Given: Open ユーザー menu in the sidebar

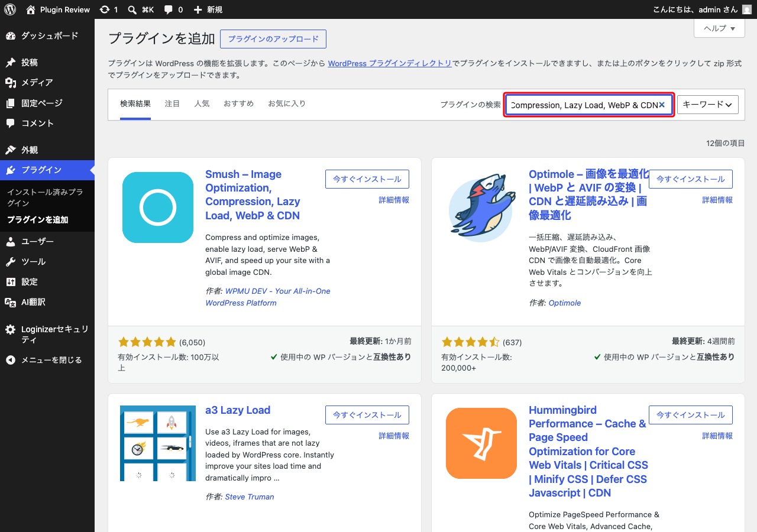Looking at the screenshot, I should pyautogui.click(x=47, y=242).
